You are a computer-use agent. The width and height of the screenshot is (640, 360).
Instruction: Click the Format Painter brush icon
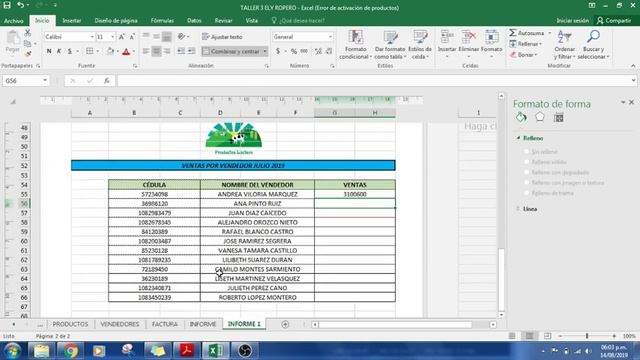pyautogui.click(x=27, y=53)
